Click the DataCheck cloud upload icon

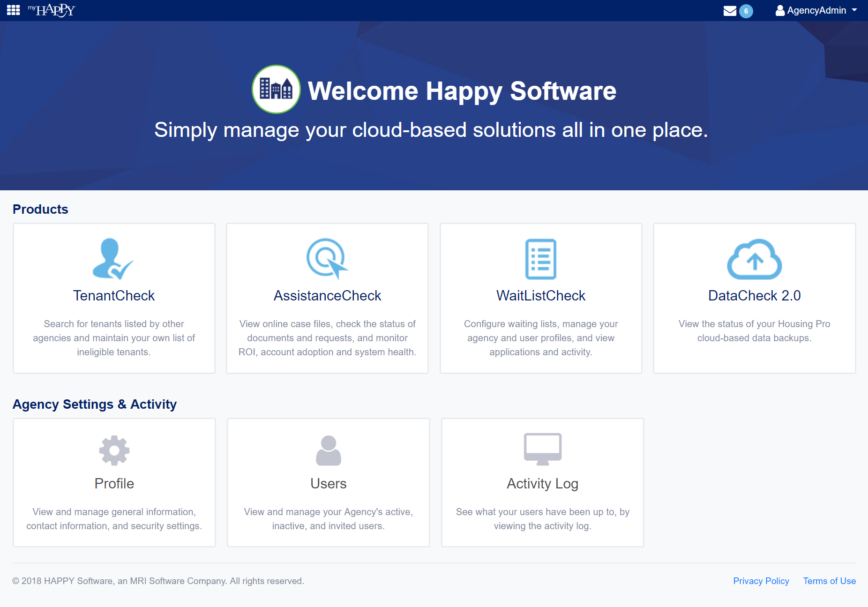tap(754, 259)
